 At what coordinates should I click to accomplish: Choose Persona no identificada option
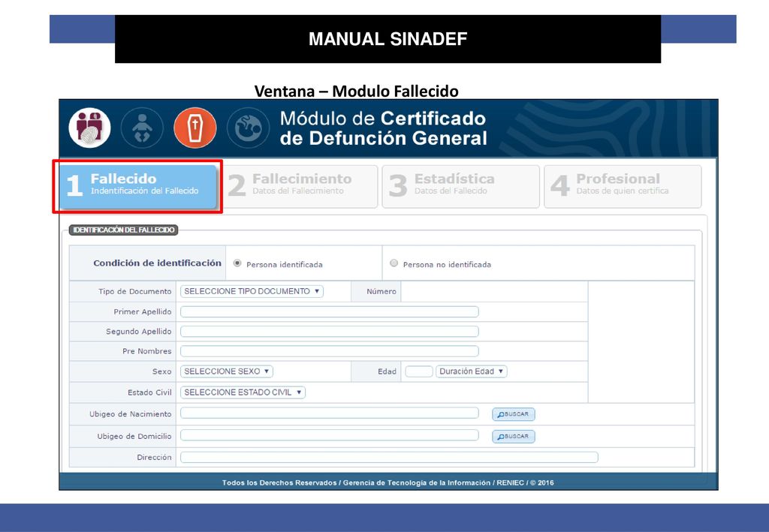coord(394,263)
